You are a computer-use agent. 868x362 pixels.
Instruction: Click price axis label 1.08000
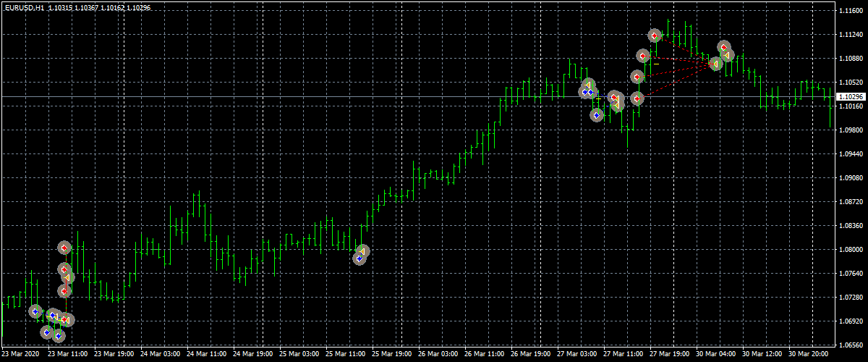click(851, 250)
